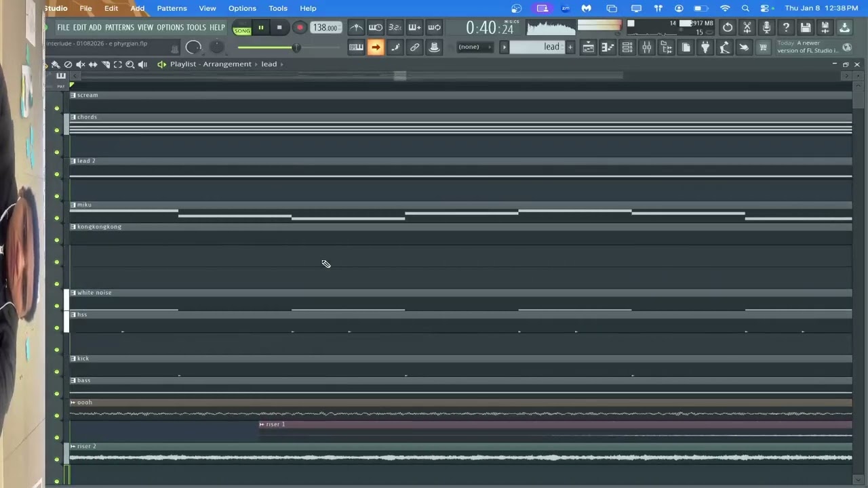Screen dimensions: 868x488
Task: Click the microphone recording icon
Action: coord(766,28)
